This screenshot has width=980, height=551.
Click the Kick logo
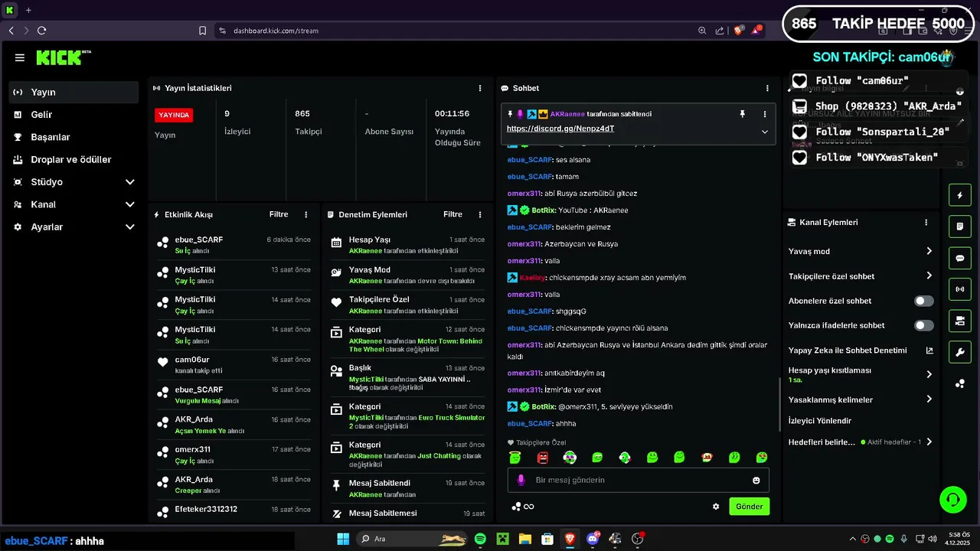[x=64, y=57]
